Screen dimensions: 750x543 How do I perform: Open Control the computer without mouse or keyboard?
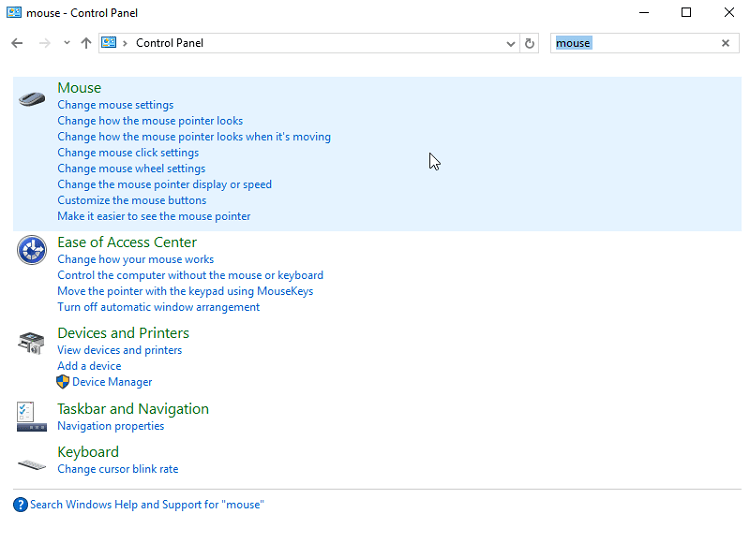(190, 275)
